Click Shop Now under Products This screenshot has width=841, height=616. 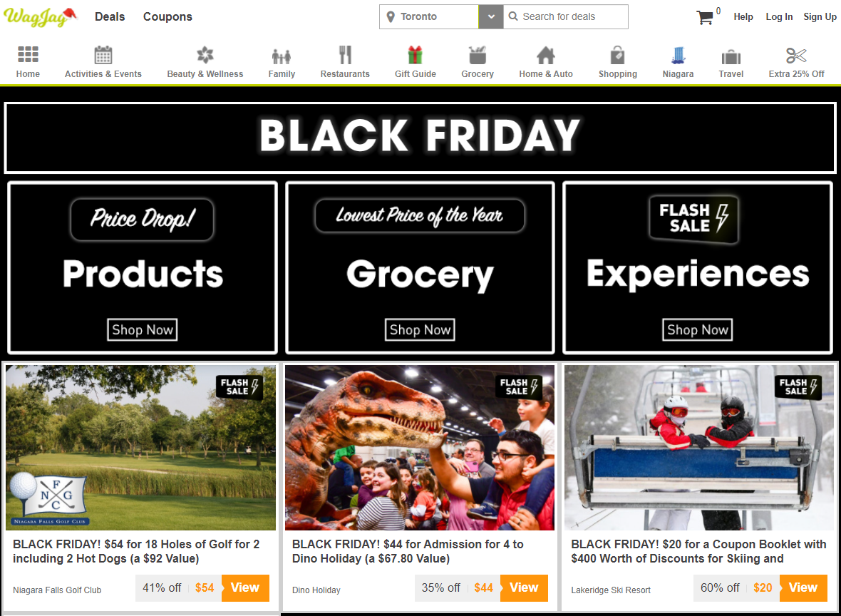tap(142, 329)
